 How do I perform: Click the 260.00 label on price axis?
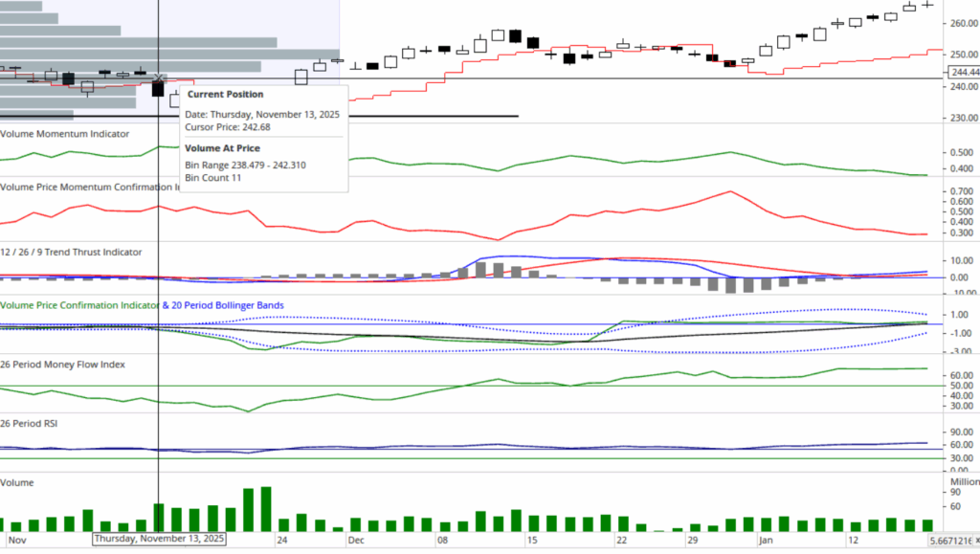(960, 24)
